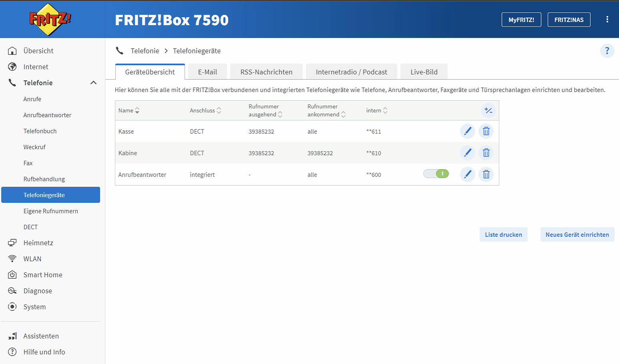The width and height of the screenshot is (619, 364).
Task: Open the MyFRITZ! page
Action: [x=521, y=20]
